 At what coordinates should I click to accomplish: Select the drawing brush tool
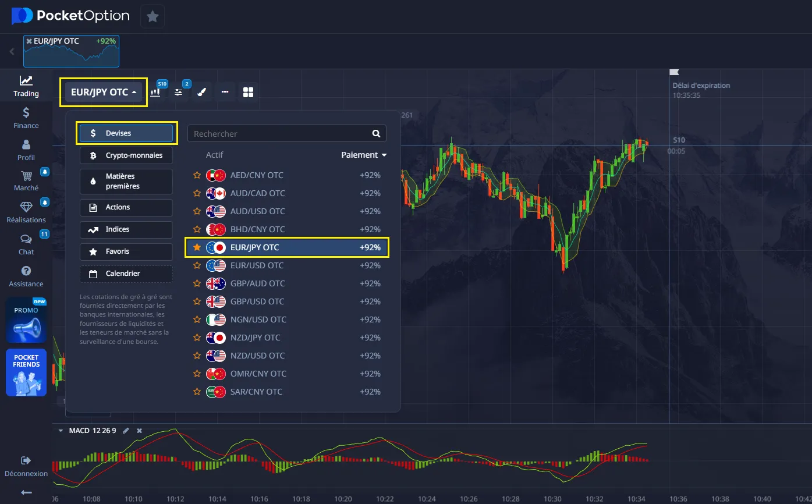(x=201, y=92)
